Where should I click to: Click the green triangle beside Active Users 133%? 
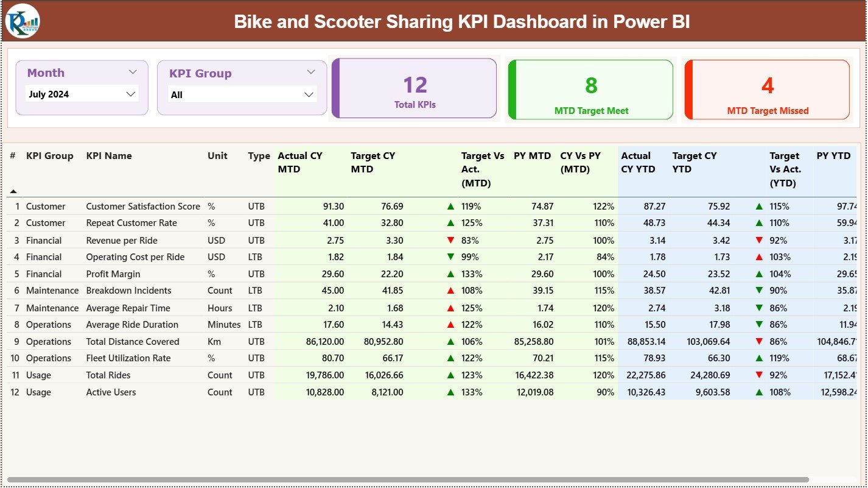pos(451,392)
